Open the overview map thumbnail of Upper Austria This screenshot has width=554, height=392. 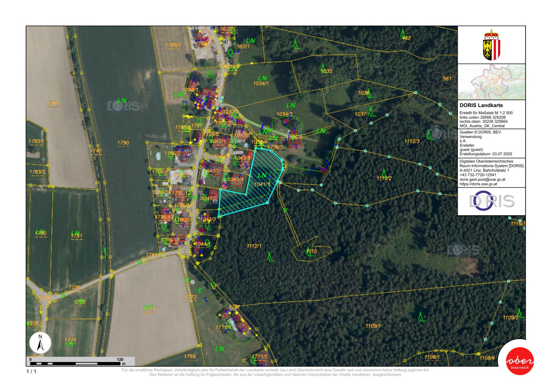pos(492,82)
